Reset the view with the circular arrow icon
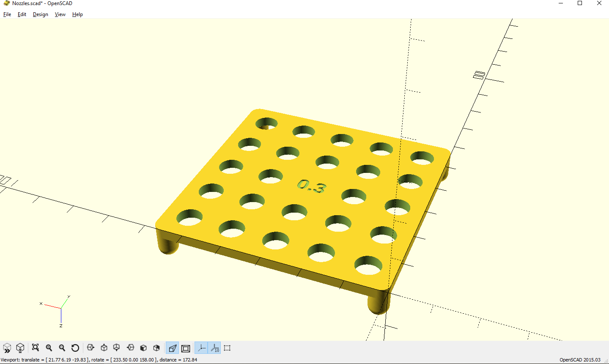 click(x=75, y=348)
